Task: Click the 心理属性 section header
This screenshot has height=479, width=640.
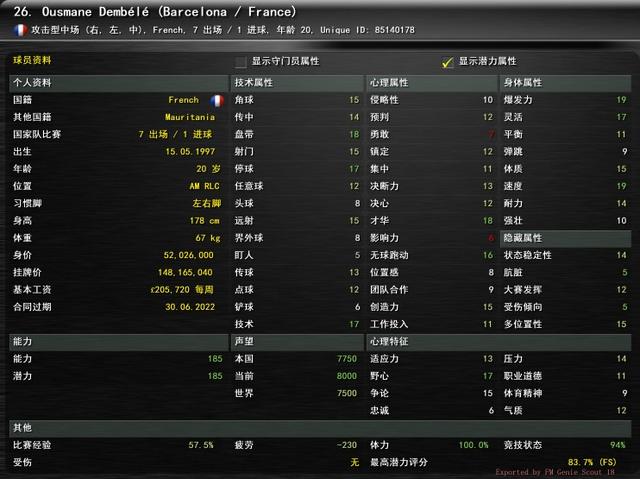Action: (x=432, y=83)
